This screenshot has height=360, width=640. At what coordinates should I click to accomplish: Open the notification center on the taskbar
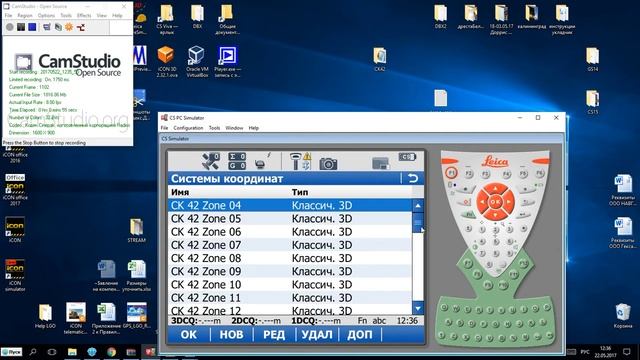(x=627, y=351)
